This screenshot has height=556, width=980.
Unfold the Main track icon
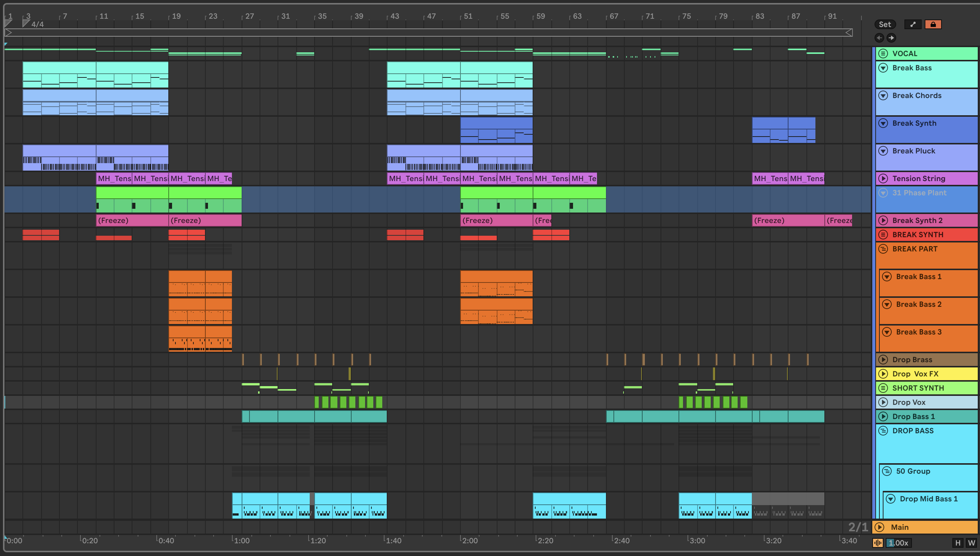pyautogui.click(x=879, y=527)
